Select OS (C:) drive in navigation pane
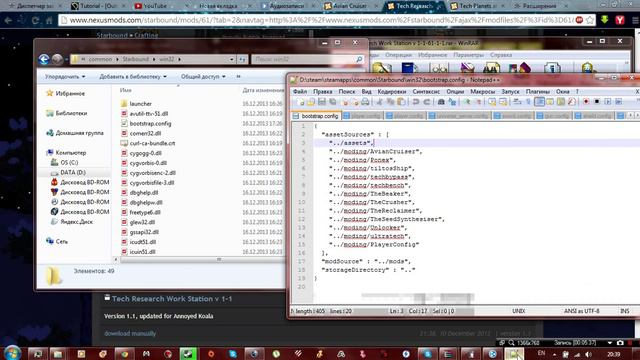 tap(69, 162)
